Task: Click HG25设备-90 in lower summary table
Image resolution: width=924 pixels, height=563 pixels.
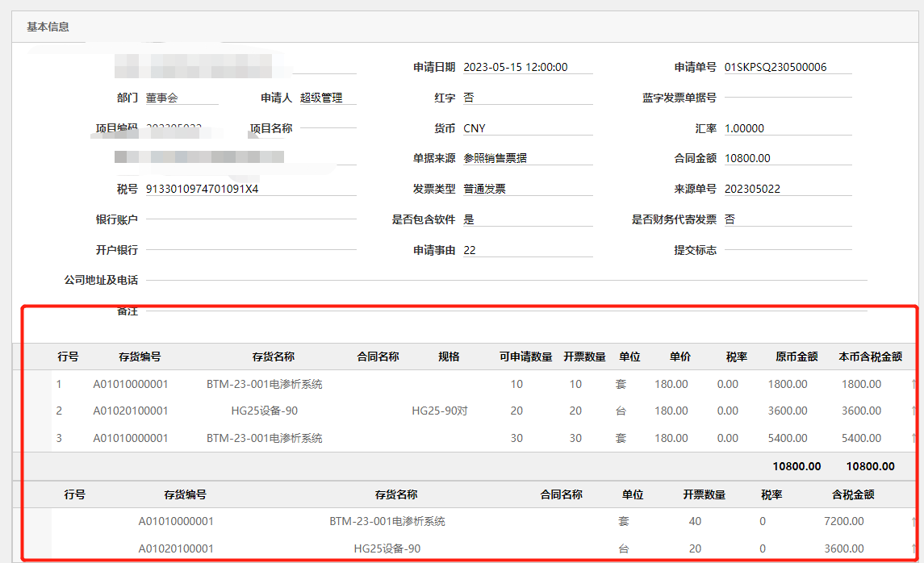Action: (x=387, y=548)
